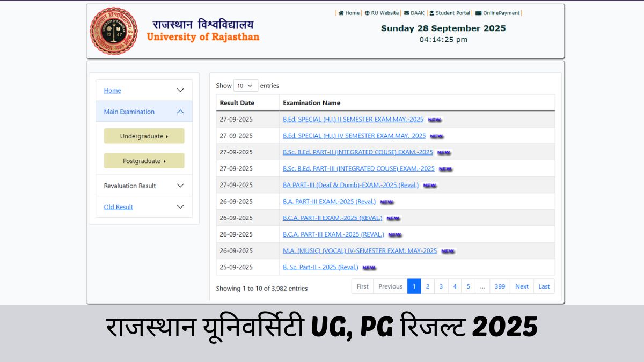Click NEW badge beside B.C.A. PART-II Reval
This screenshot has width=644, height=362.
[x=393, y=218]
